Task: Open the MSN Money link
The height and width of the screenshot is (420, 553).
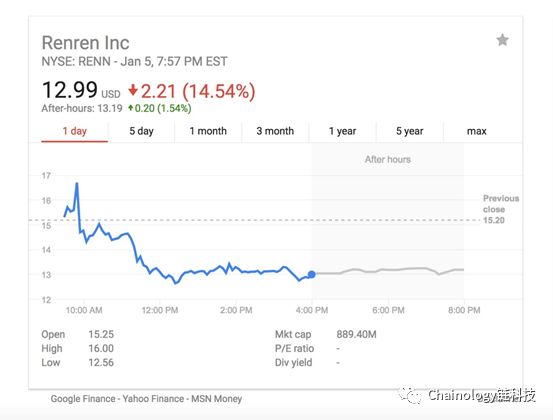Action: (x=217, y=399)
